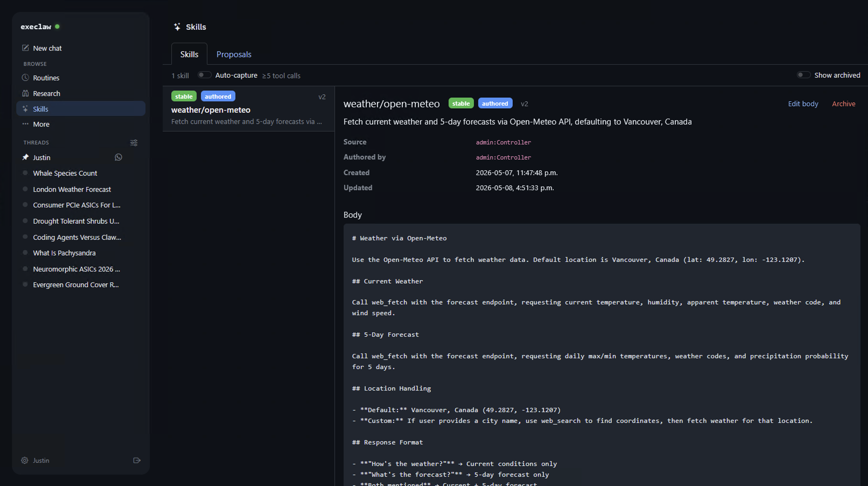The image size is (868, 486).
Task: Expand the More menu item
Action: (x=81, y=124)
